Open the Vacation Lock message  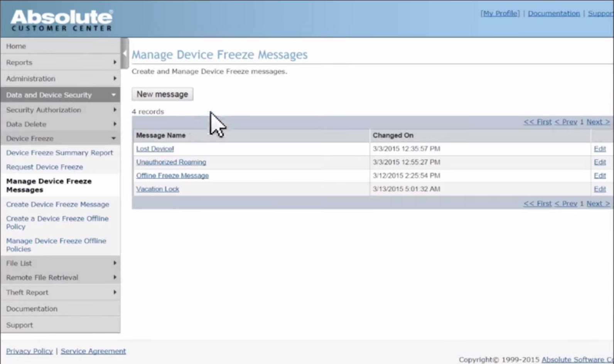coord(157,189)
